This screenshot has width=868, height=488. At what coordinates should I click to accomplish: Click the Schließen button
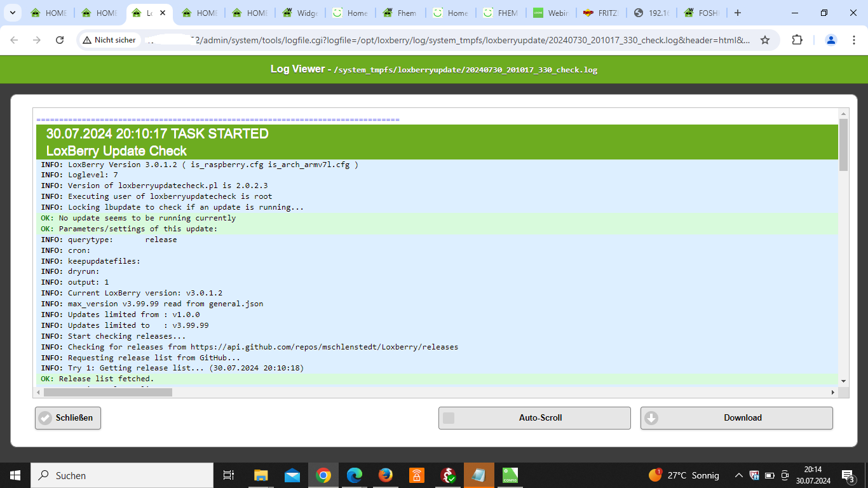(68, 417)
